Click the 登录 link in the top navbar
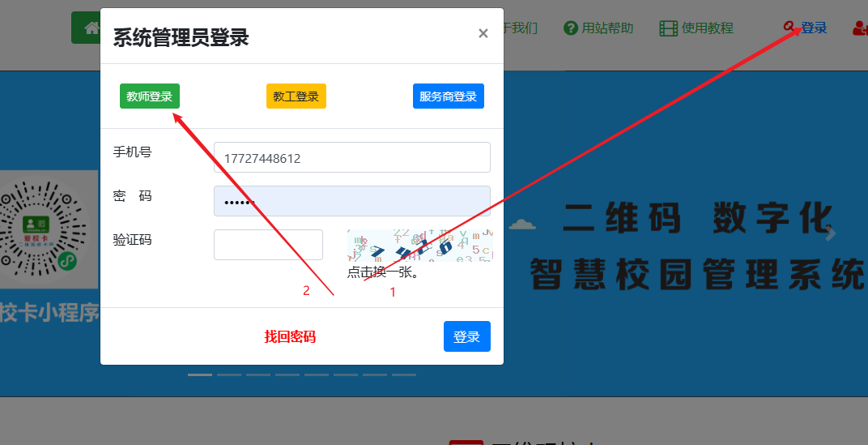Screen dimensions: 868x445 pyautogui.click(x=815, y=28)
